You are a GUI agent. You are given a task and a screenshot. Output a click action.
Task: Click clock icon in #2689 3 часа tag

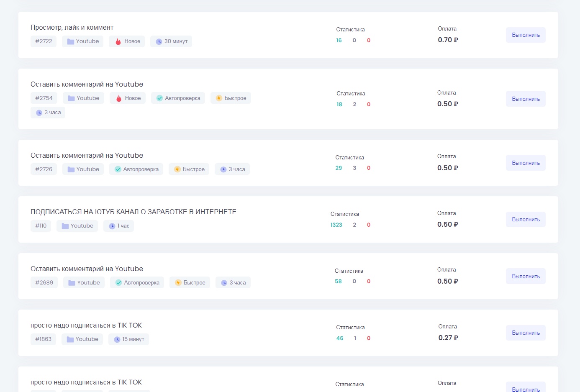click(x=224, y=283)
